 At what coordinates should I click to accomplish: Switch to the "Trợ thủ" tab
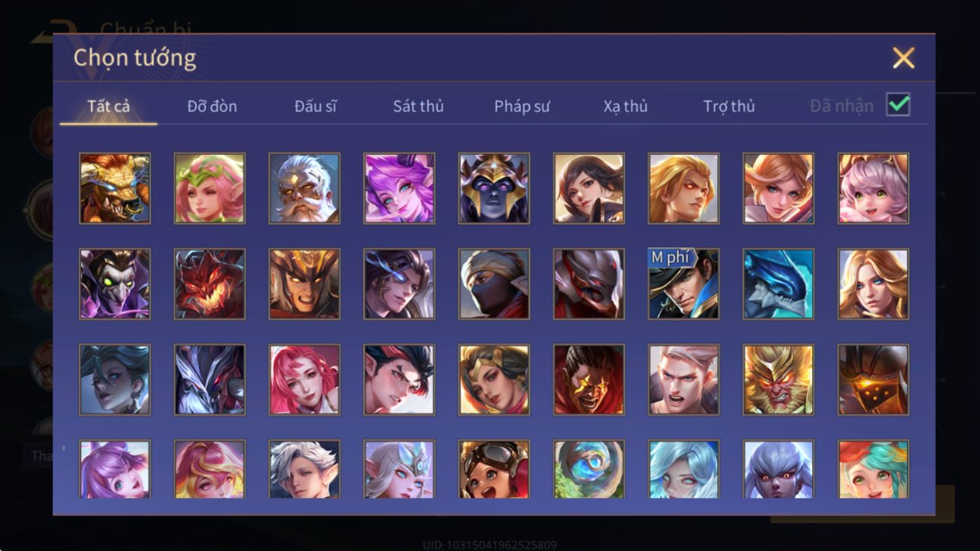[x=729, y=106]
